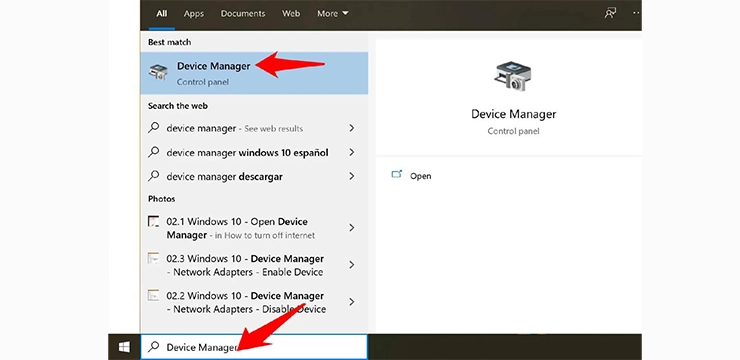
Task: Click Open in the preview pane
Action: point(420,176)
